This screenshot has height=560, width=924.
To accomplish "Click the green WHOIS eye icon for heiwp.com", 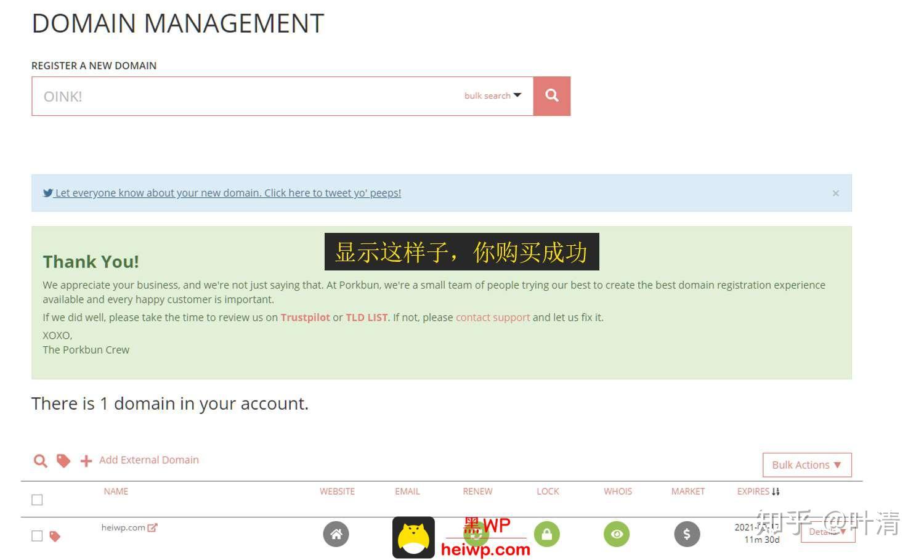I will point(617,534).
